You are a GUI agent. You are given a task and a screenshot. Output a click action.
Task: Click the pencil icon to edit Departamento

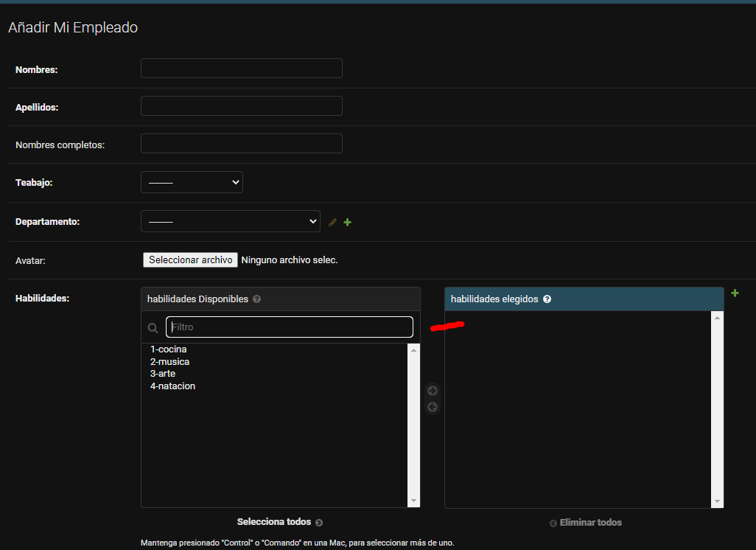pyautogui.click(x=332, y=222)
